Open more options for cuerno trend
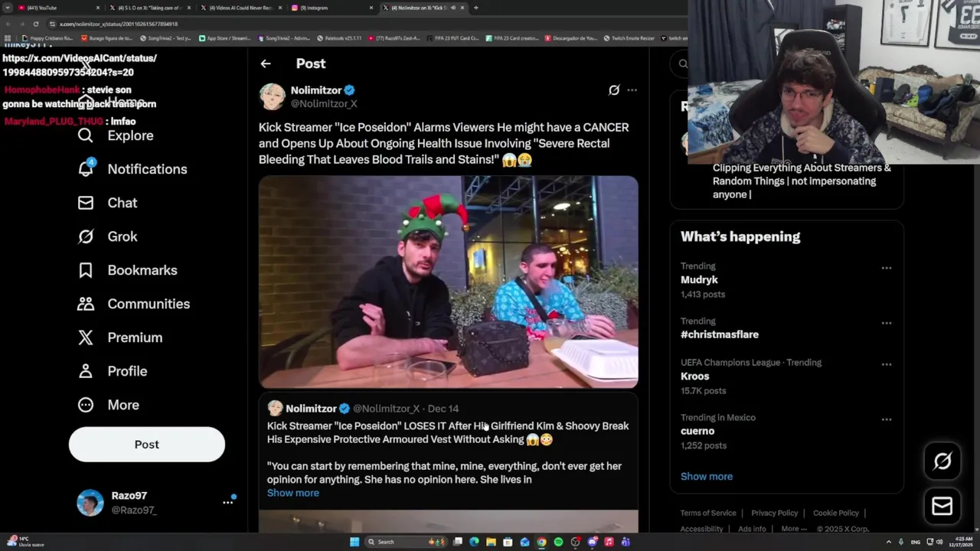 click(x=886, y=419)
